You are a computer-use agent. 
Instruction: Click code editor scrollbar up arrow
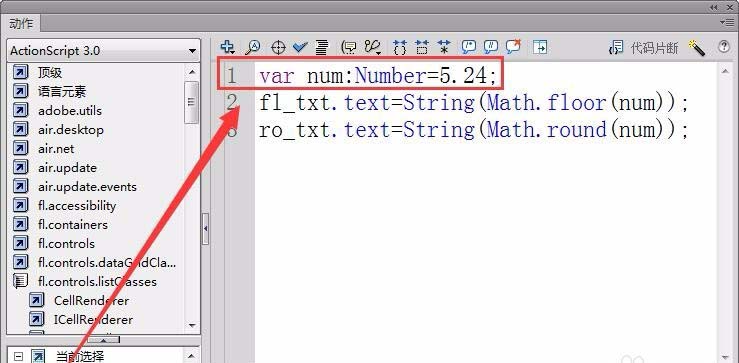point(726,71)
